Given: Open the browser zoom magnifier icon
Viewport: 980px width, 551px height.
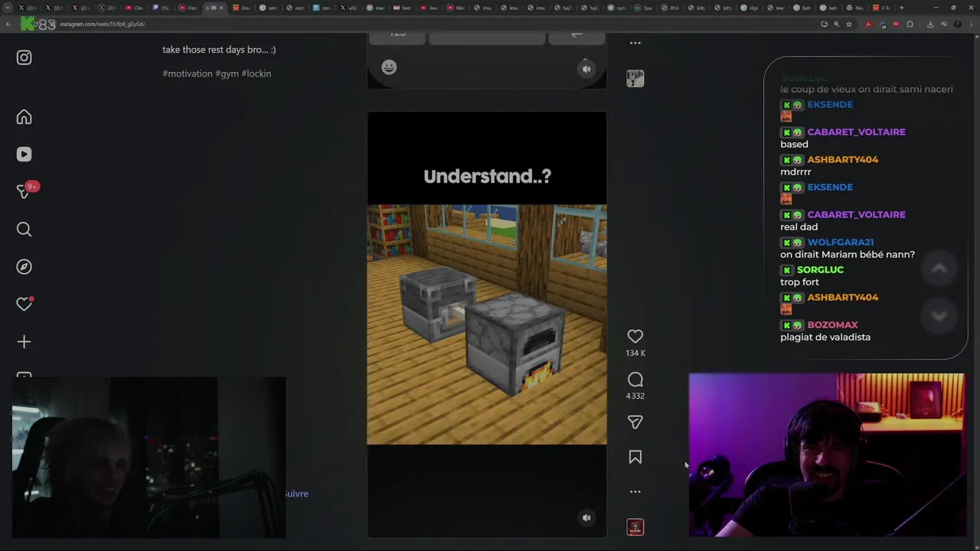Looking at the screenshot, I should point(837,24).
